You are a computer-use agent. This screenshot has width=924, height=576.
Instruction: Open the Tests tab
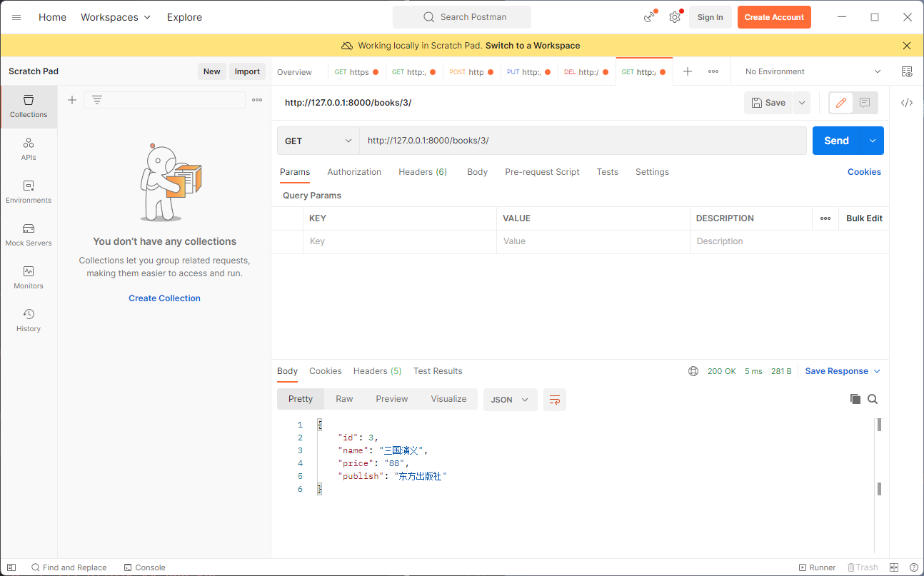pos(608,172)
